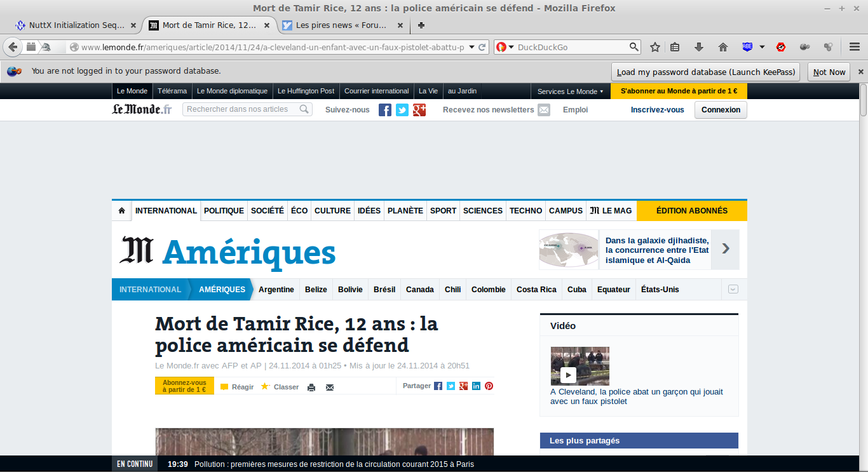
Task: Reload the page with the refresh icon
Action: 482,47
